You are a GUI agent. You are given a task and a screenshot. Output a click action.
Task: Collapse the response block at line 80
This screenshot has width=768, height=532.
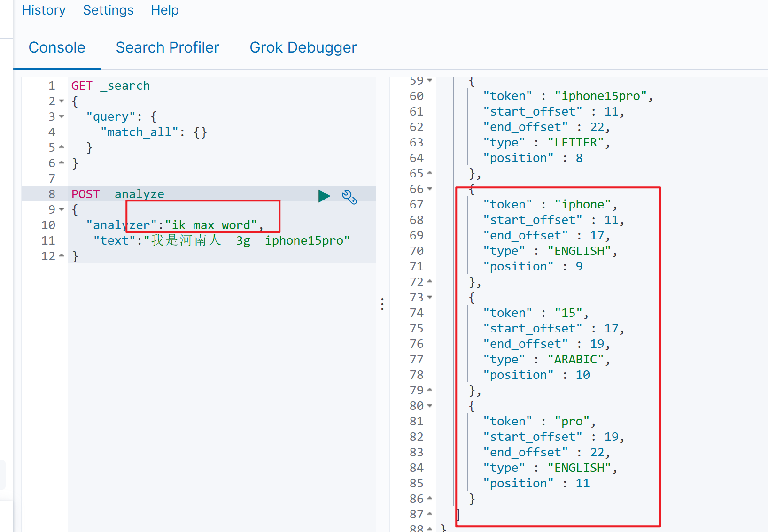[x=430, y=406]
